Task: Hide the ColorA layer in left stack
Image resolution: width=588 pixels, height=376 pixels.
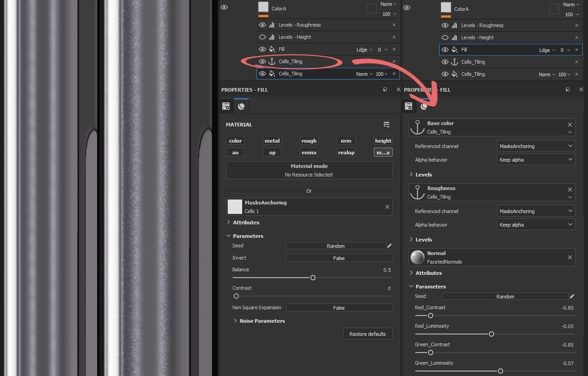Action: [x=224, y=7]
